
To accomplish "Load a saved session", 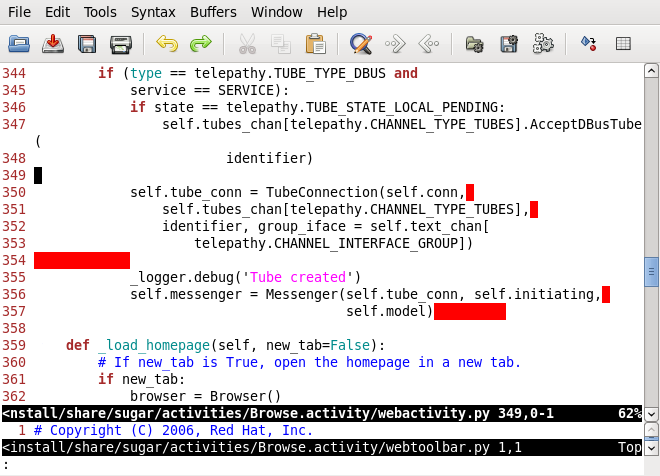I will [475, 44].
